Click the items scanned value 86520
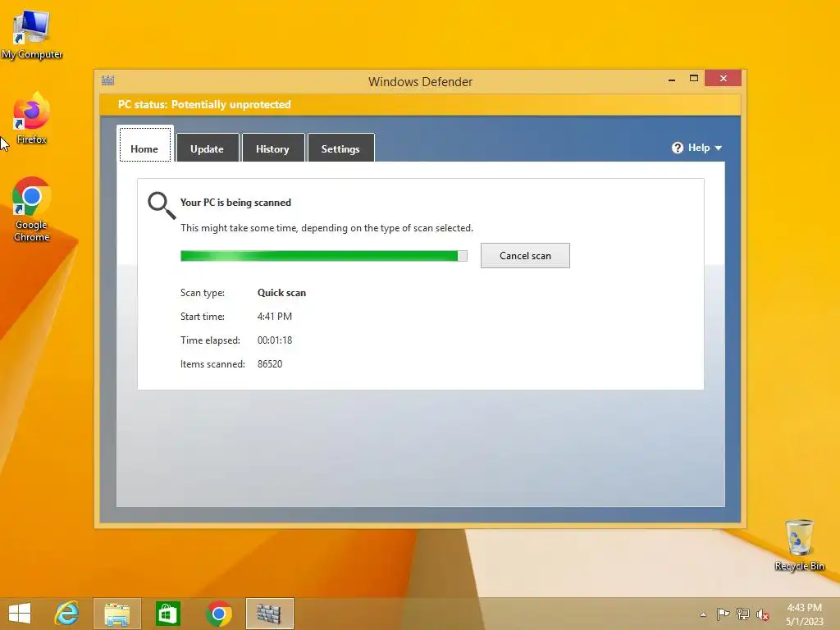This screenshot has width=840, height=630. pos(270,364)
